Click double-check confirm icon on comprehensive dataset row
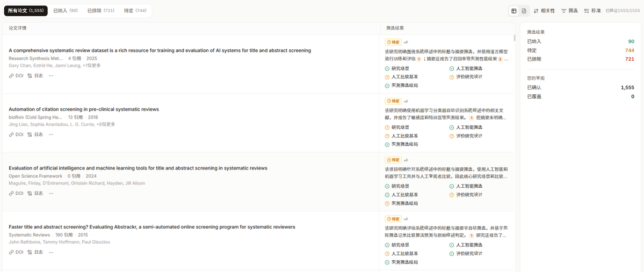 click(406, 42)
